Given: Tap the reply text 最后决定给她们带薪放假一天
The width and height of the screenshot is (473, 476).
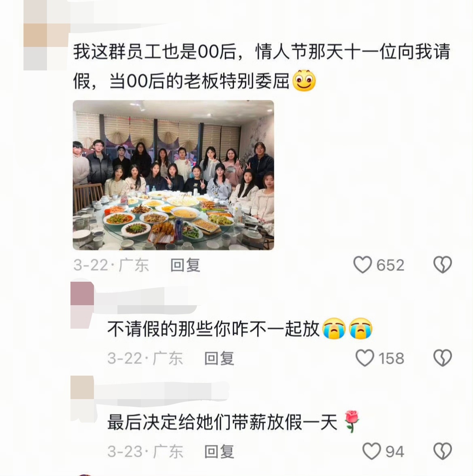Looking at the screenshot, I should pos(222,422).
